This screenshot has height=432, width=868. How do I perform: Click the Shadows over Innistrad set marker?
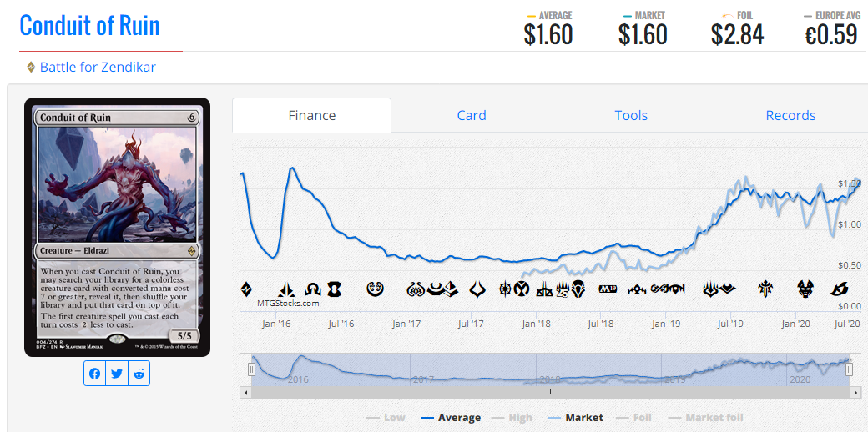point(313,289)
